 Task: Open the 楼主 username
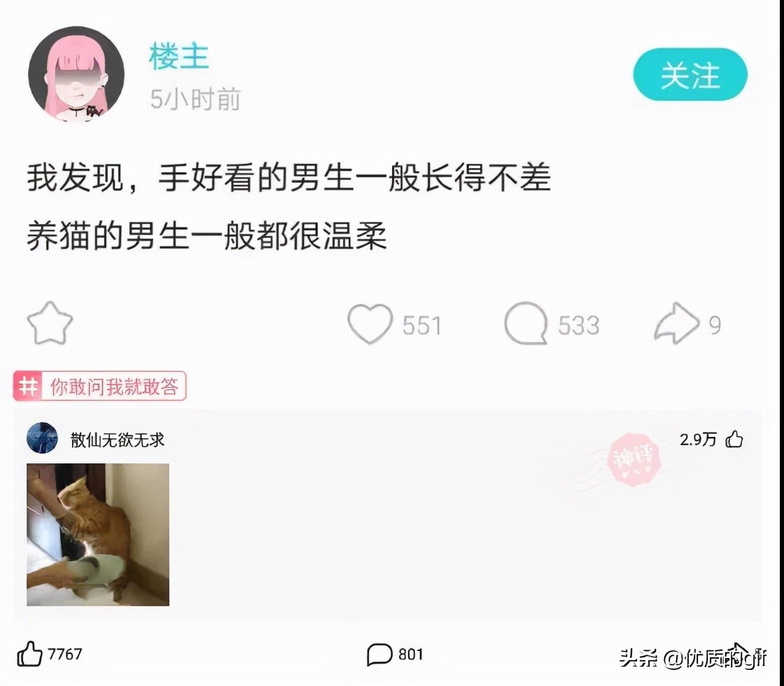coord(179,56)
